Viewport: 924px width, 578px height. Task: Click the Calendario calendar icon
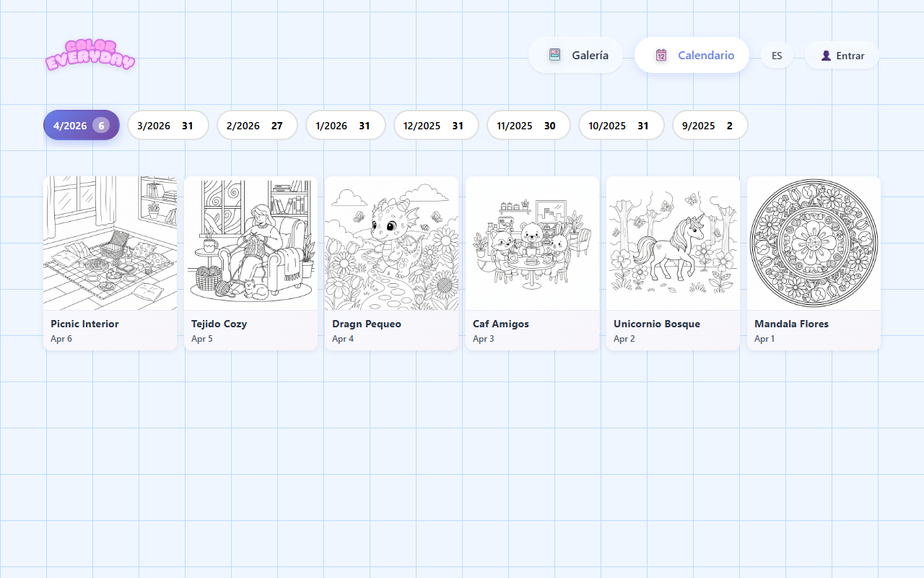tap(661, 55)
